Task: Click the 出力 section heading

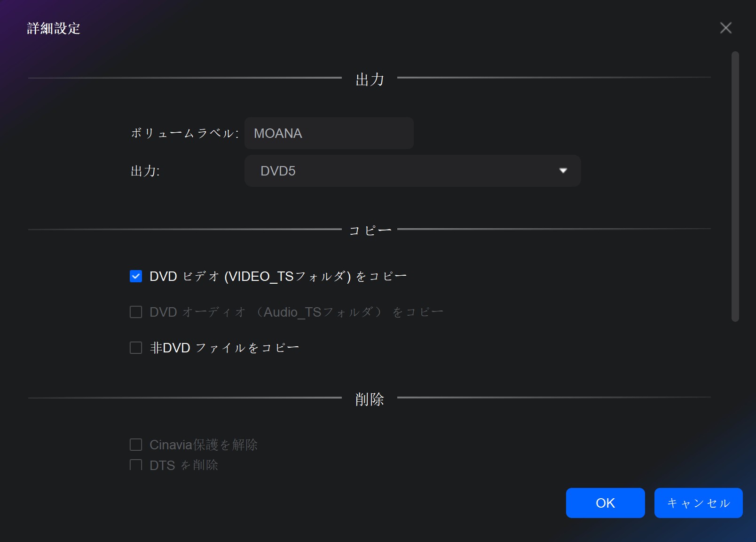Action: (370, 79)
